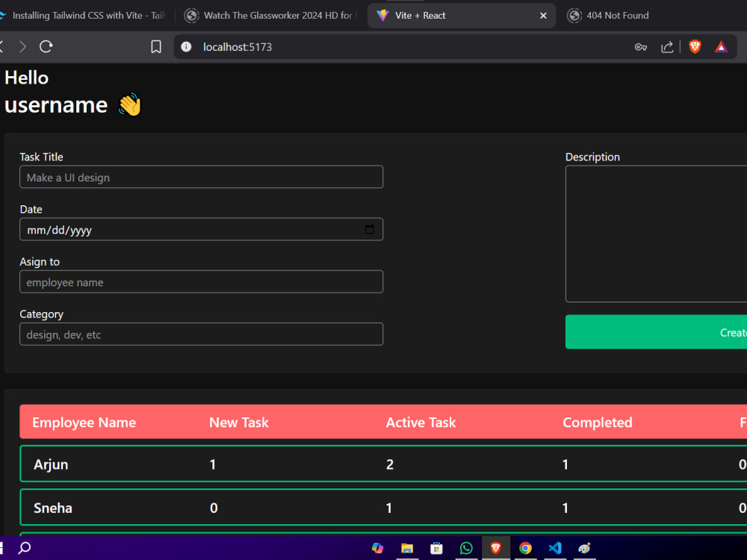
Task: Open the Brave Rewards triangle icon
Action: click(721, 46)
